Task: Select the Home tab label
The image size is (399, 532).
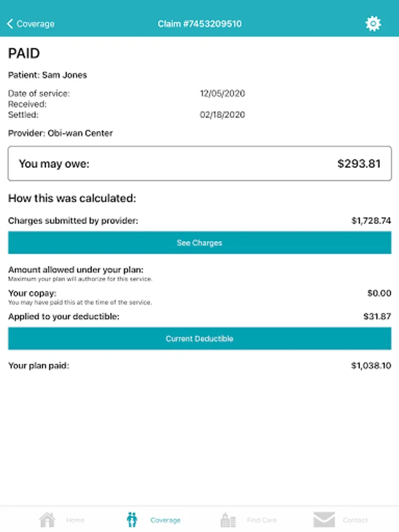Action: pos(75,520)
